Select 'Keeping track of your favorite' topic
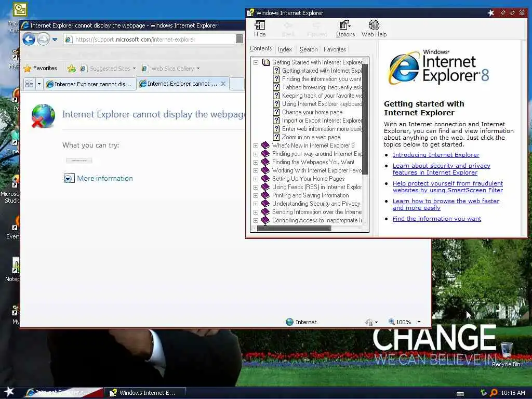 [x=322, y=96]
